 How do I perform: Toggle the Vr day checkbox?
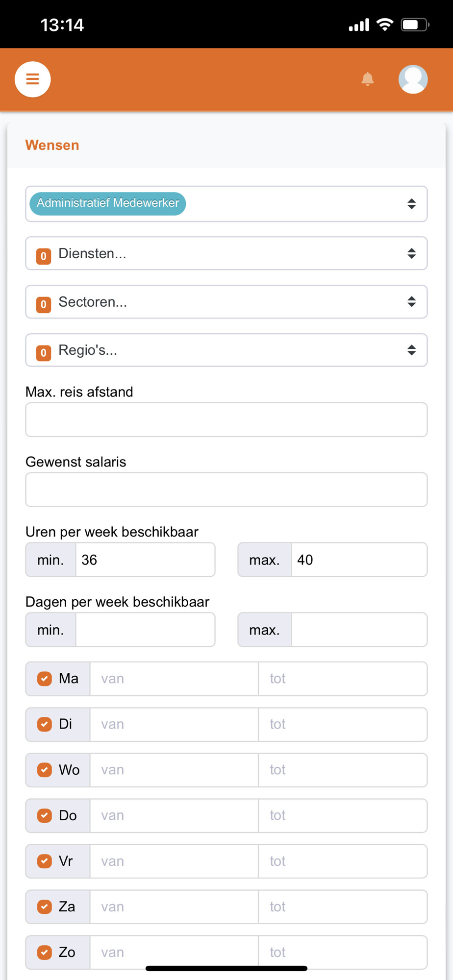(x=45, y=861)
